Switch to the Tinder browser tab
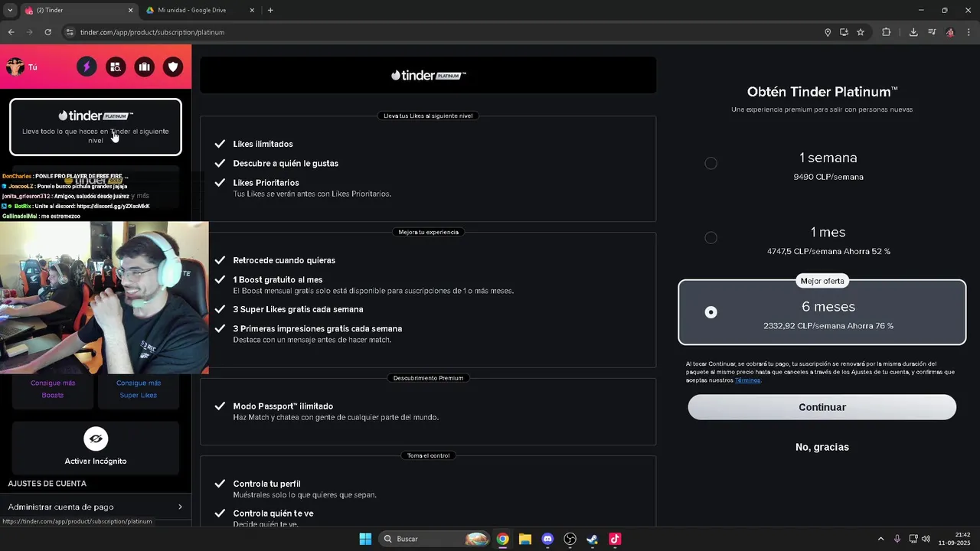980x551 pixels. coord(78,10)
